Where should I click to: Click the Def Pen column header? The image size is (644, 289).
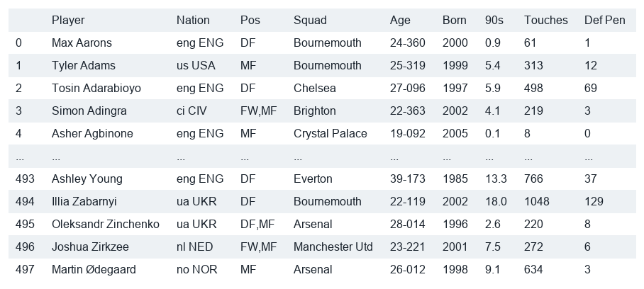(604, 20)
